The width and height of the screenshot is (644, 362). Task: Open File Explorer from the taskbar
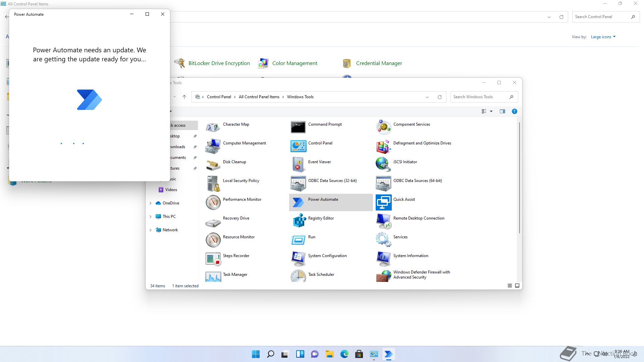click(x=329, y=354)
